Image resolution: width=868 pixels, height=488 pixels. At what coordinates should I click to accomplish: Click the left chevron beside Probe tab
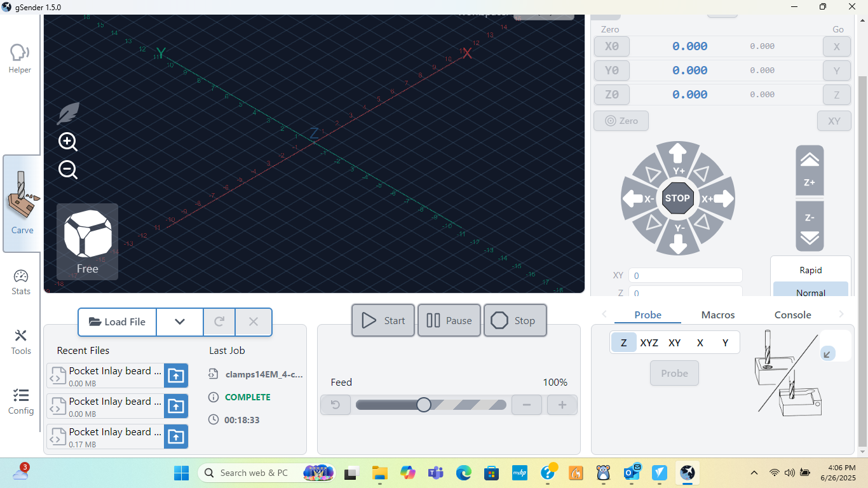click(x=604, y=314)
